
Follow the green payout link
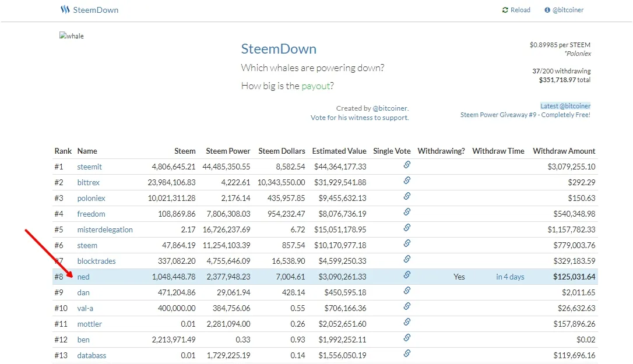tap(316, 86)
